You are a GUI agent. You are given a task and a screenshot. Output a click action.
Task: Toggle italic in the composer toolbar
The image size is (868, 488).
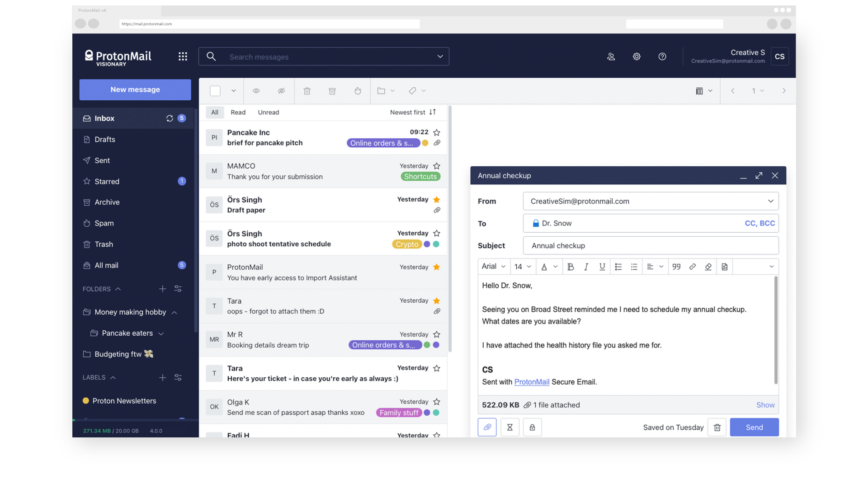pyautogui.click(x=586, y=267)
